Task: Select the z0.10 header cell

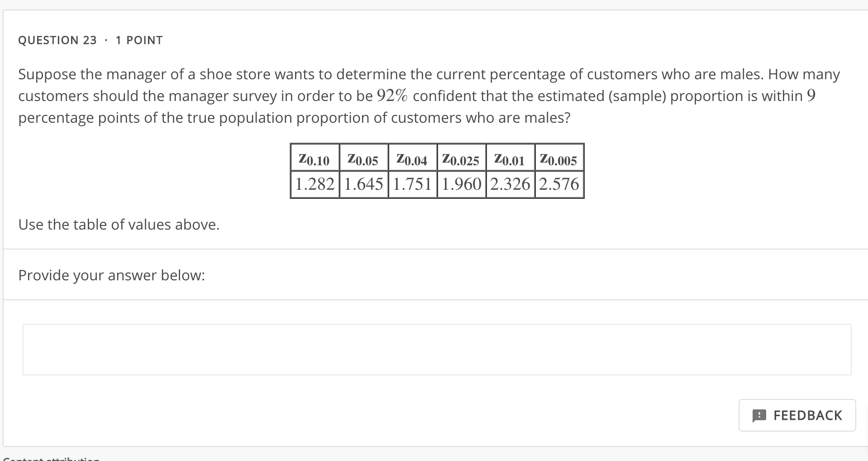Action: tap(315, 160)
